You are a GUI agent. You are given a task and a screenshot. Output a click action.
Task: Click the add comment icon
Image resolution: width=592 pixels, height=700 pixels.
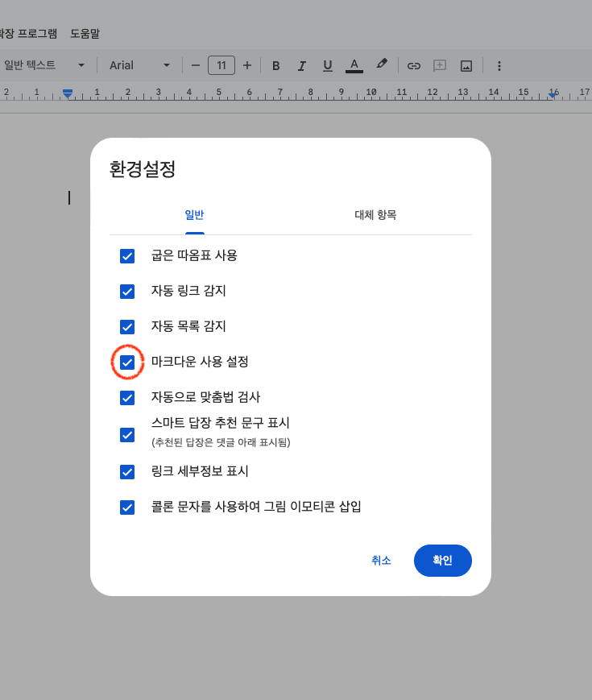pyautogui.click(x=440, y=65)
